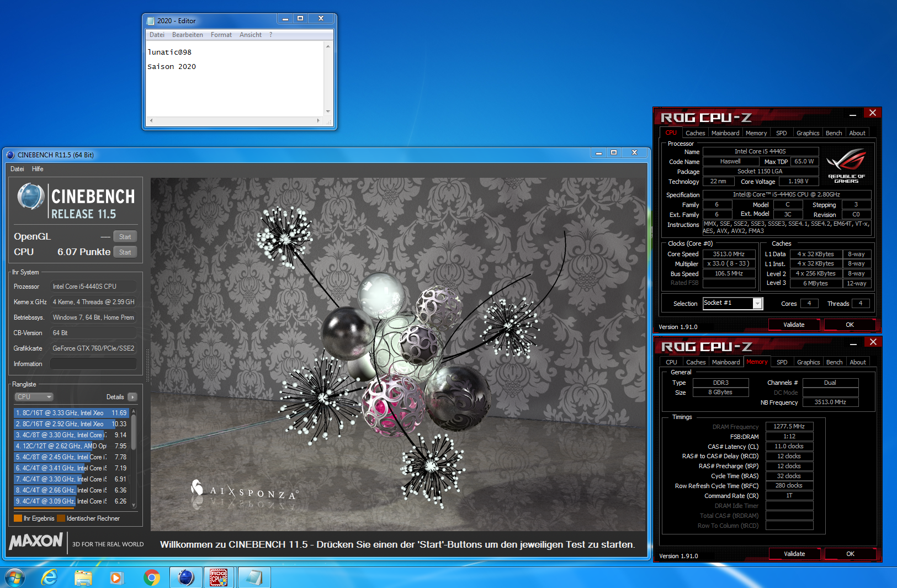Viewport: 897px width, 588px height.
Task: Click the brown Identischer Rechner legend swatch
Action: pyautogui.click(x=61, y=518)
